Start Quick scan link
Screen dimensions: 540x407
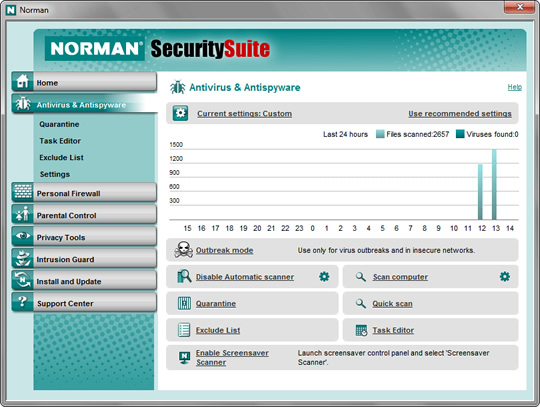[x=392, y=304]
